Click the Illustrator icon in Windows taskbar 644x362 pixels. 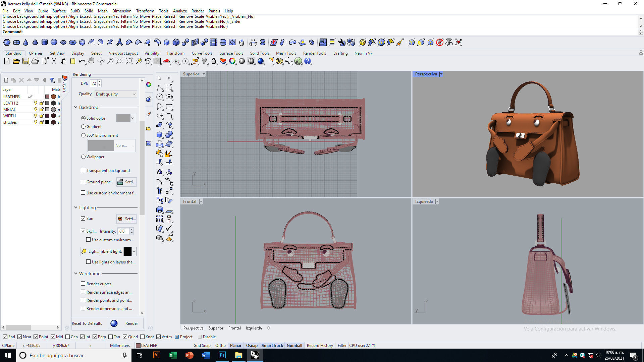click(156, 355)
